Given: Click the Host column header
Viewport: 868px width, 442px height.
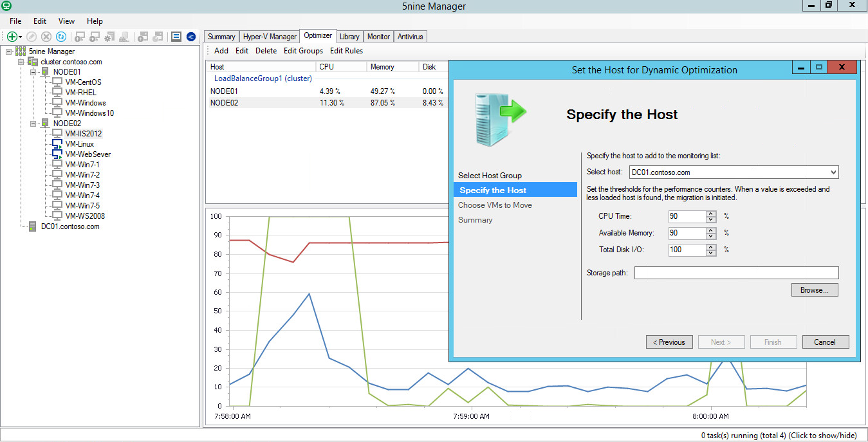Looking at the screenshot, I should (x=261, y=67).
